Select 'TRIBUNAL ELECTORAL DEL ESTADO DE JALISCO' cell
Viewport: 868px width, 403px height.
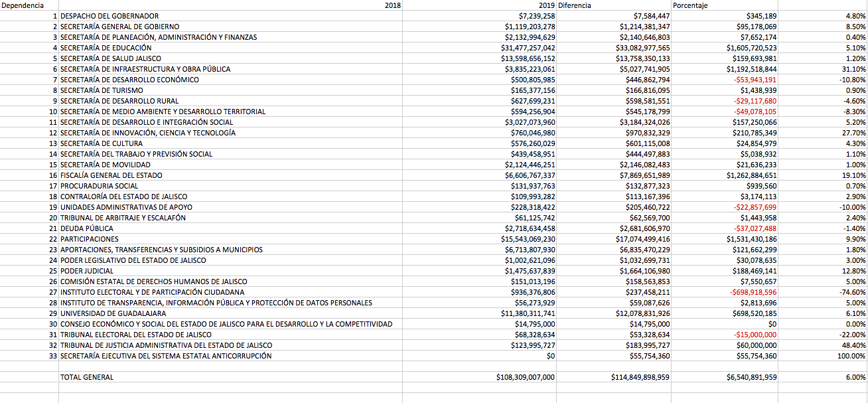230,335
